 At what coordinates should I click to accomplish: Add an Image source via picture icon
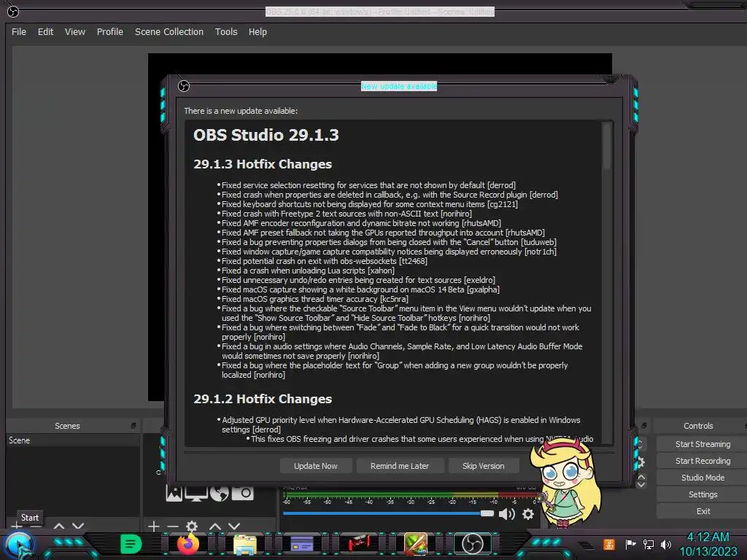174,494
